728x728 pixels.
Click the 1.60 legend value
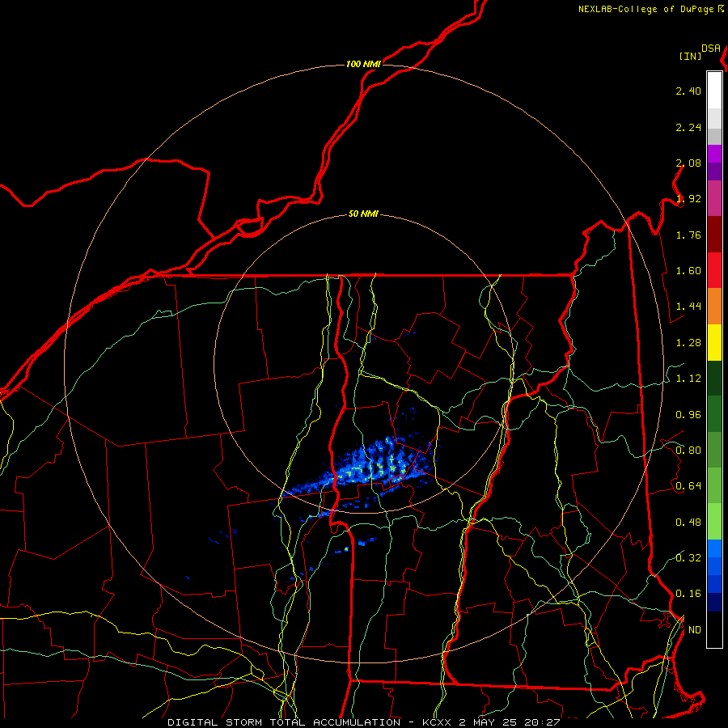(688, 271)
